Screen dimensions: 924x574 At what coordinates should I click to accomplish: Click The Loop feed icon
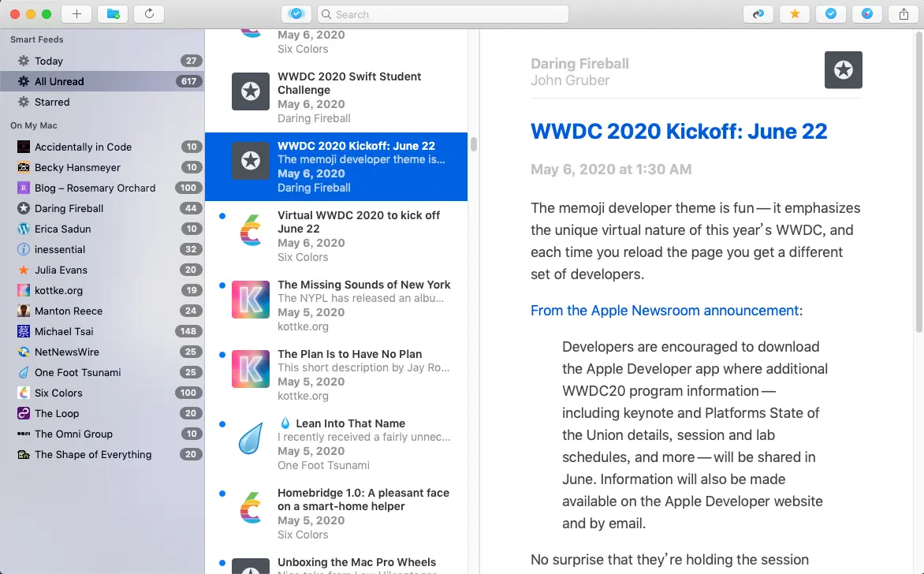pyautogui.click(x=24, y=413)
